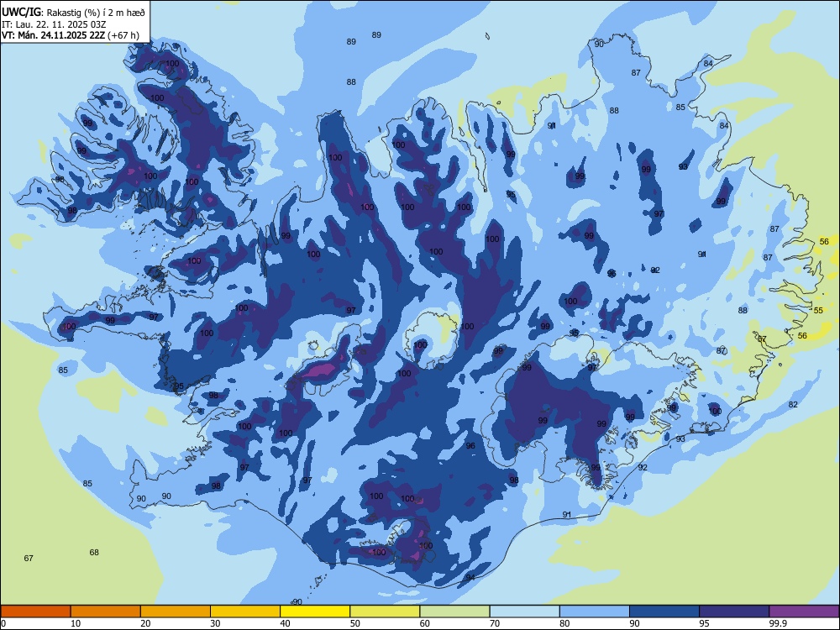The image size is (840, 630).
Task: Click the legend label '95'
Action: (x=704, y=623)
